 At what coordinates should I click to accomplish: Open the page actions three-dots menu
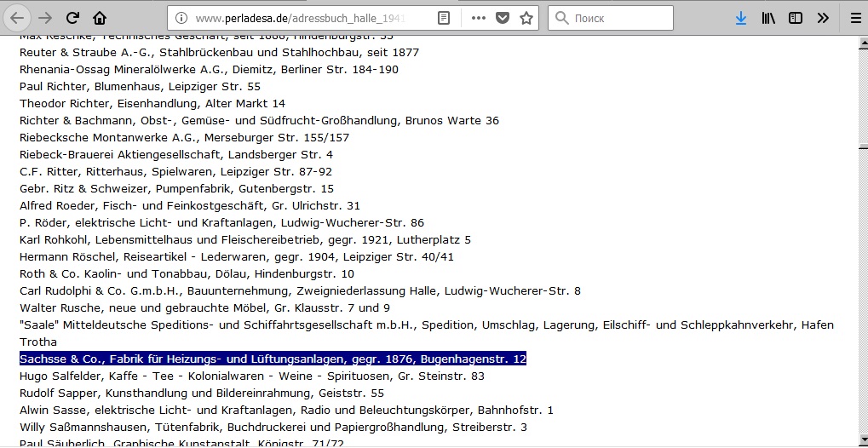478,18
